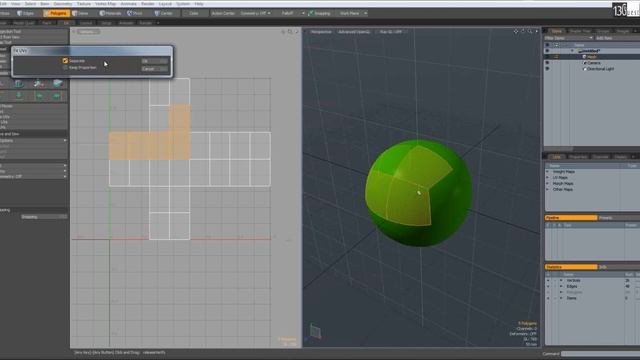Toggle the Snapping button in toolbar
640x360 pixels.
tap(320, 13)
